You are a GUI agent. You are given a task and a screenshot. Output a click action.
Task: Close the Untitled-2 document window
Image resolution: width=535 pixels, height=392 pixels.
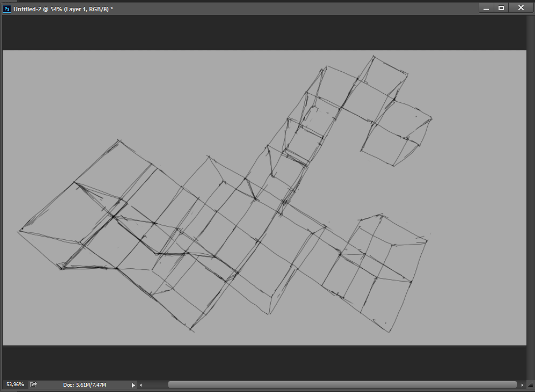coord(521,8)
